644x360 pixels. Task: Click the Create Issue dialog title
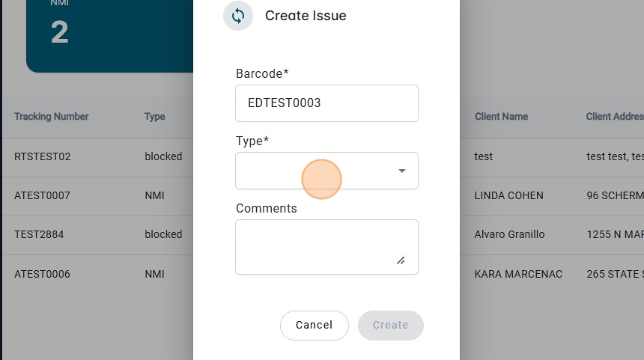pyautogui.click(x=306, y=16)
